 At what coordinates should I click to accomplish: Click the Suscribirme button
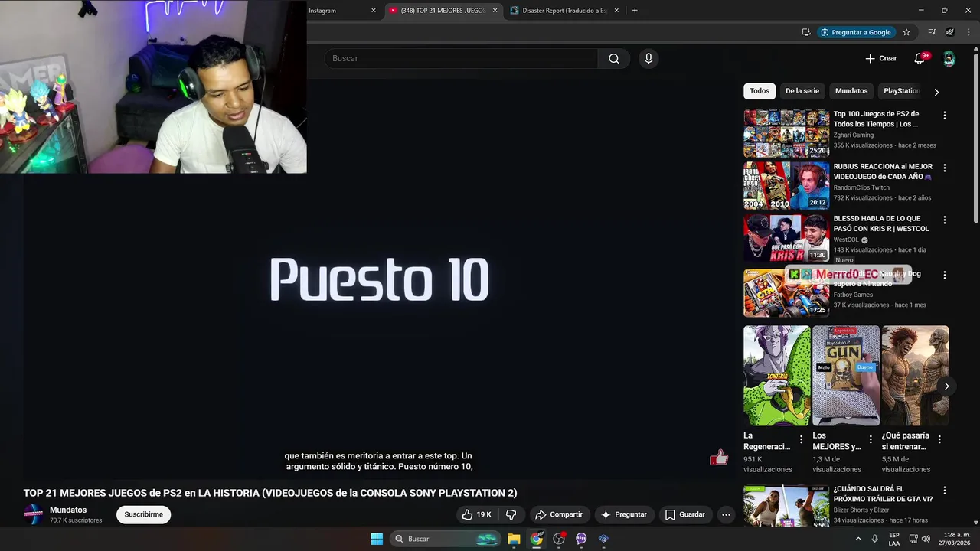click(144, 514)
